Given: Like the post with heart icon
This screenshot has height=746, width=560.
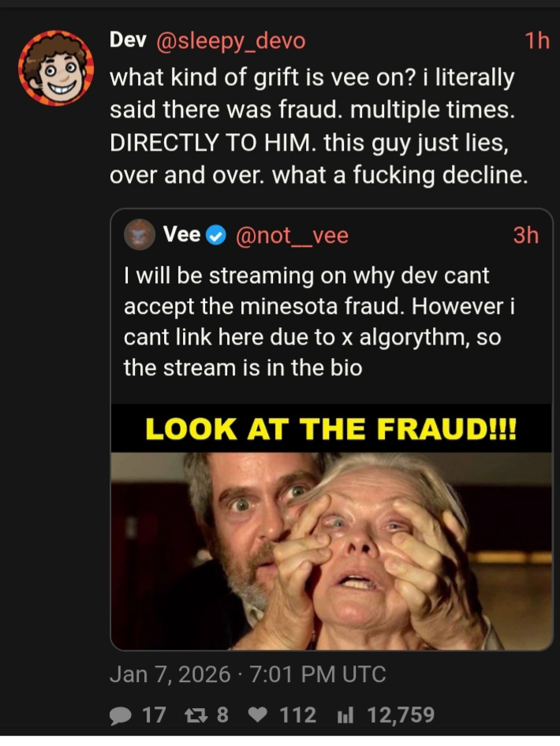Looking at the screenshot, I should click(258, 715).
